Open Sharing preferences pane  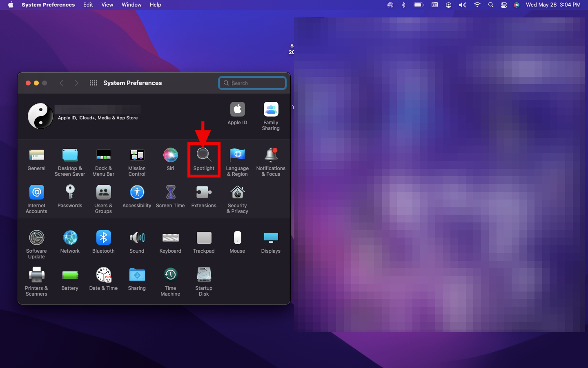[x=137, y=280]
